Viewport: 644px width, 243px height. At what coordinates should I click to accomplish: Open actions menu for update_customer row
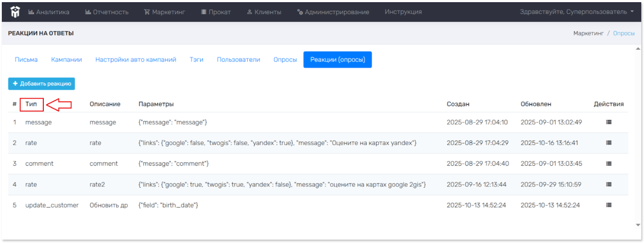(608, 206)
